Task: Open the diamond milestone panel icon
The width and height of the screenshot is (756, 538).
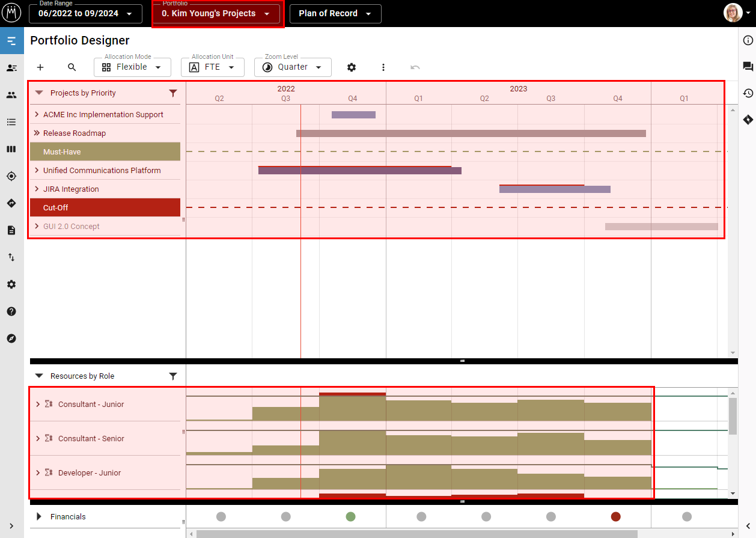Action: [x=748, y=120]
